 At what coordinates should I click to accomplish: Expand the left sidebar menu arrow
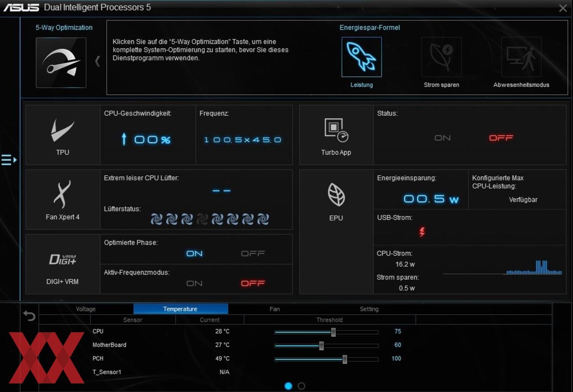9,160
